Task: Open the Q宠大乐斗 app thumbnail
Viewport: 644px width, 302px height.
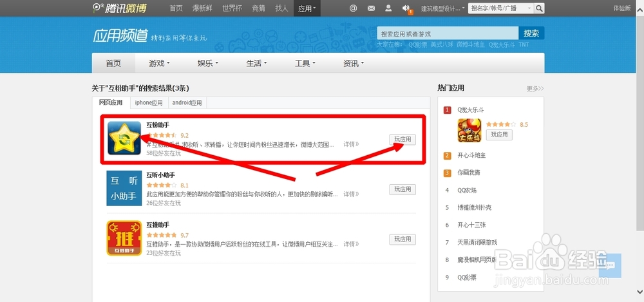Action: pyautogui.click(x=469, y=130)
